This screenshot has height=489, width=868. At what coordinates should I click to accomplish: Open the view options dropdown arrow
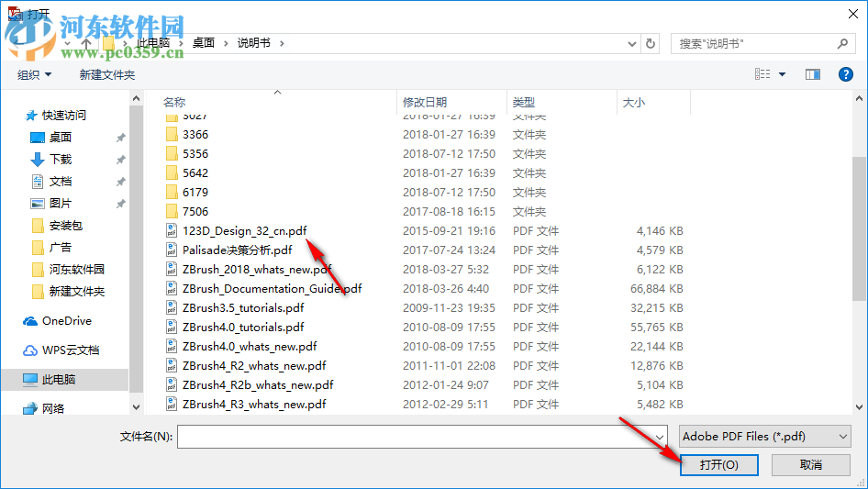782,74
